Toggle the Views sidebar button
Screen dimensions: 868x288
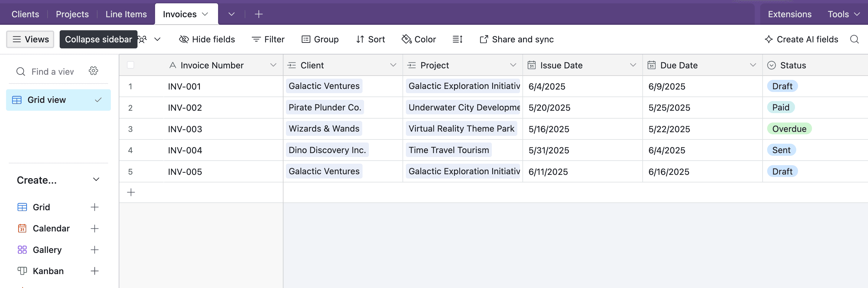[x=30, y=39]
